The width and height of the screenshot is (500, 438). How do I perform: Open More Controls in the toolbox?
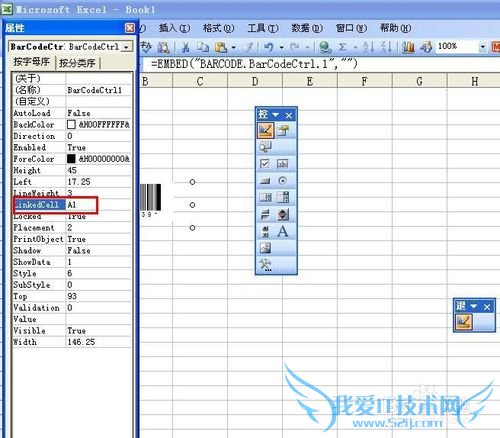(266, 265)
